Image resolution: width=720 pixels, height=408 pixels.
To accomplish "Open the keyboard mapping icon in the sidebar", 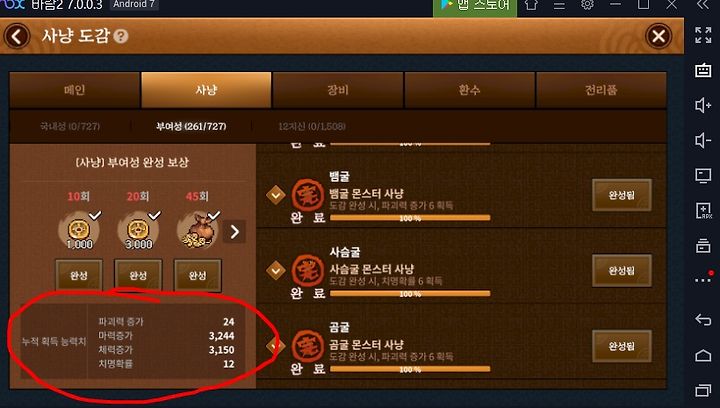I will [x=703, y=70].
